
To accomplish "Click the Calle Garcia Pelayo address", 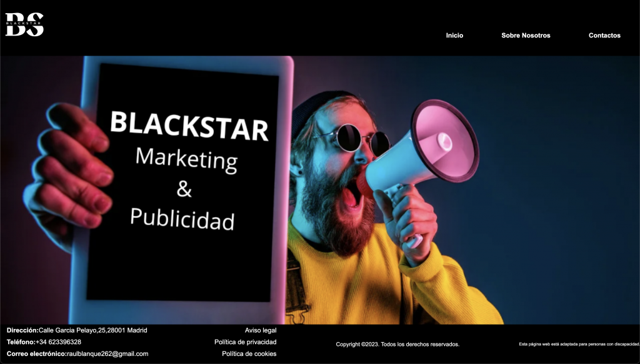I will click(92, 330).
